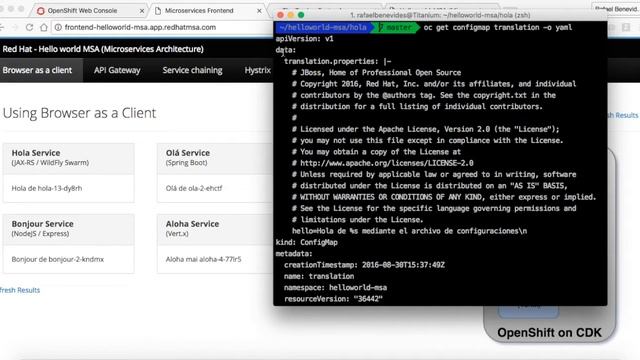Image resolution: width=640 pixels, height=360 pixels.
Task: Click the master git branch prompt segment
Action: click(x=395, y=27)
